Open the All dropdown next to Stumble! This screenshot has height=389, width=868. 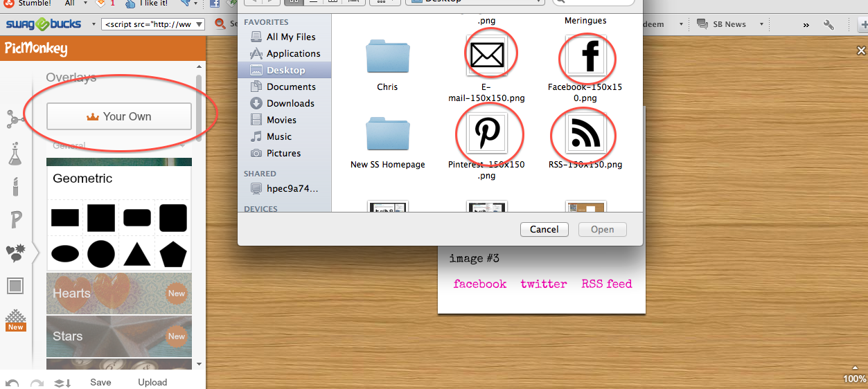pyautogui.click(x=73, y=3)
